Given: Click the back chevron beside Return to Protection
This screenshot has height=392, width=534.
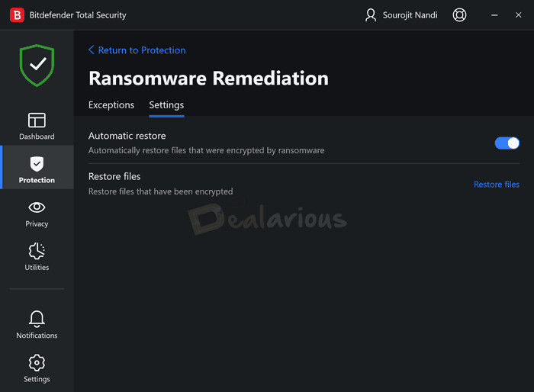Looking at the screenshot, I should (92, 50).
